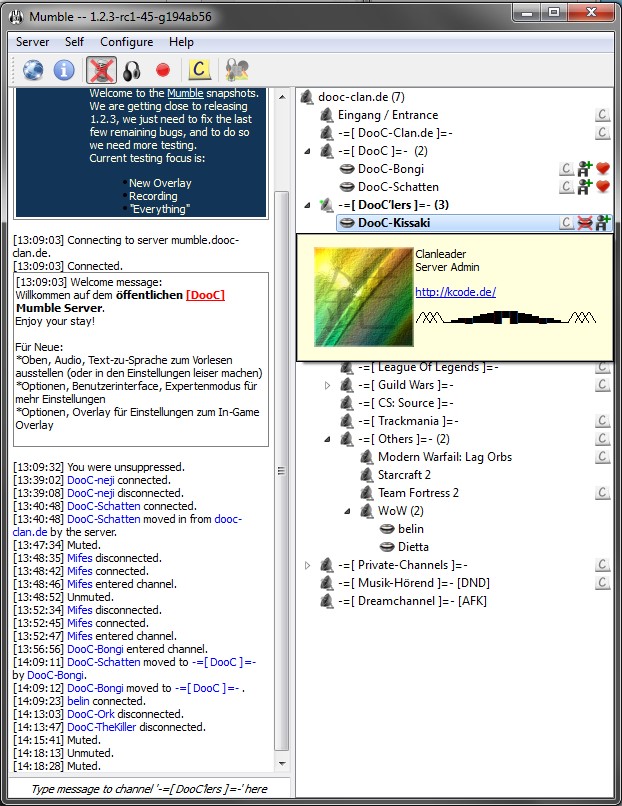Open the Configure menu
Image resolution: width=622 pixels, height=806 pixels.
click(x=126, y=42)
